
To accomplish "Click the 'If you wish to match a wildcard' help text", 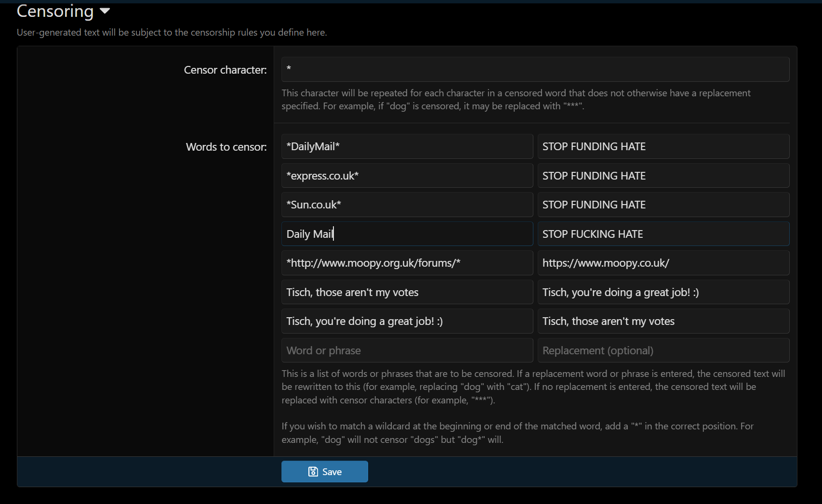I will (517, 433).
